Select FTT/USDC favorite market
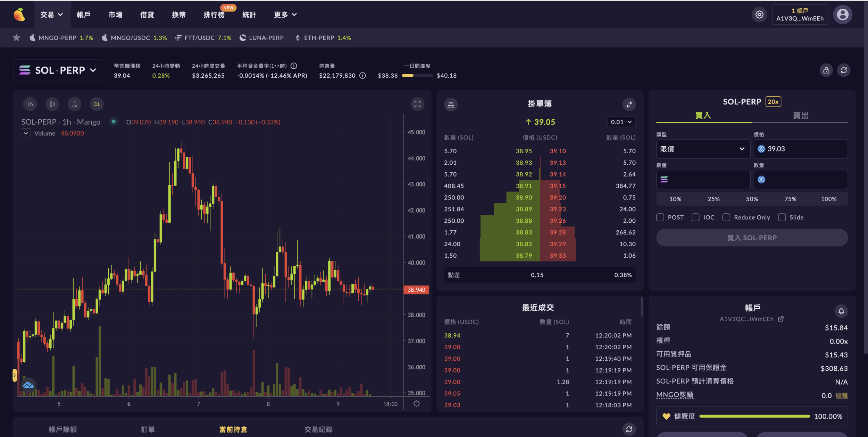868x437 pixels. pyautogui.click(x=203, y=38)
